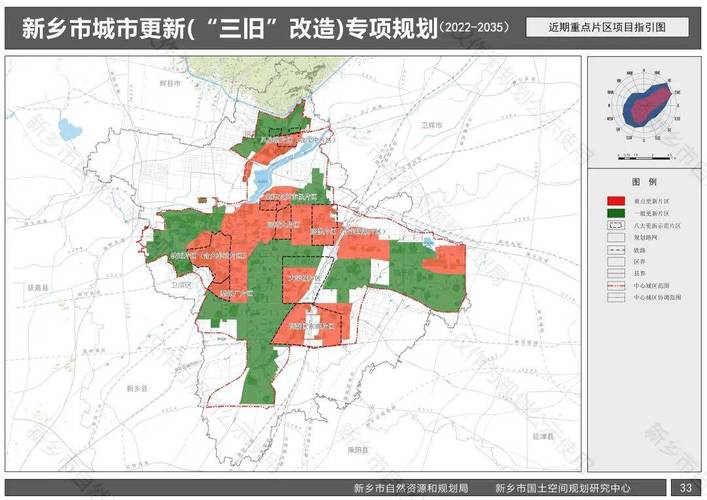The image size is (707, 500).
Task: Select the 规划路网 legend symbol box
Action: click(x=616, y=238)
